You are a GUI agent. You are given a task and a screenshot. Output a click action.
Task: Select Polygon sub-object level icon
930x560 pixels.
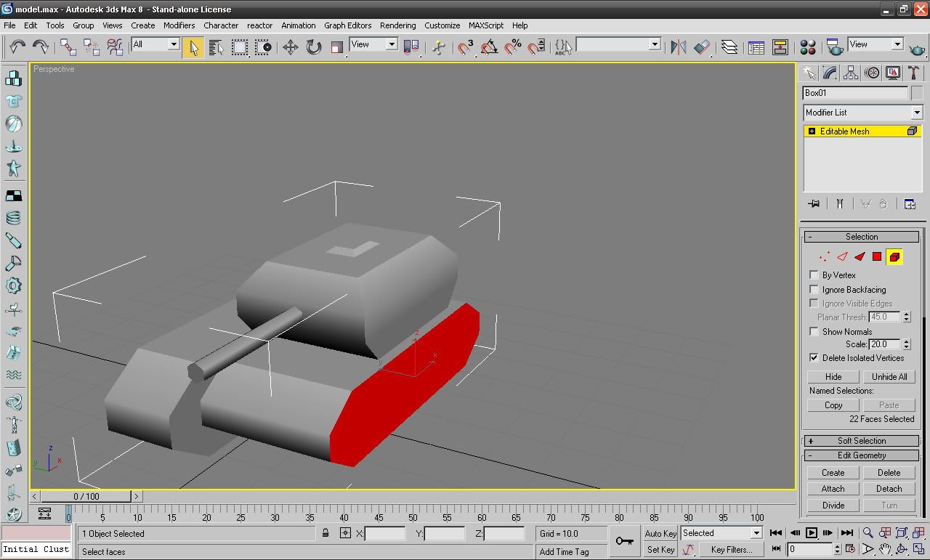(x=877, y=256)
